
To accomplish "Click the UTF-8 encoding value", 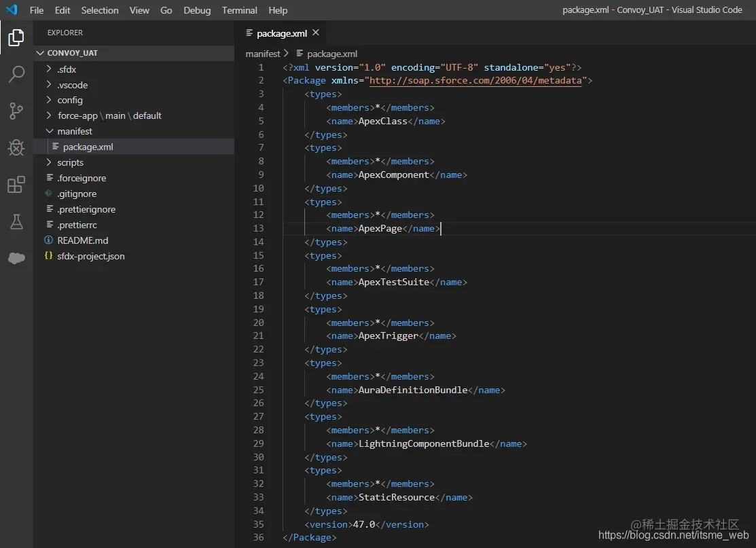I will [459, 67].
